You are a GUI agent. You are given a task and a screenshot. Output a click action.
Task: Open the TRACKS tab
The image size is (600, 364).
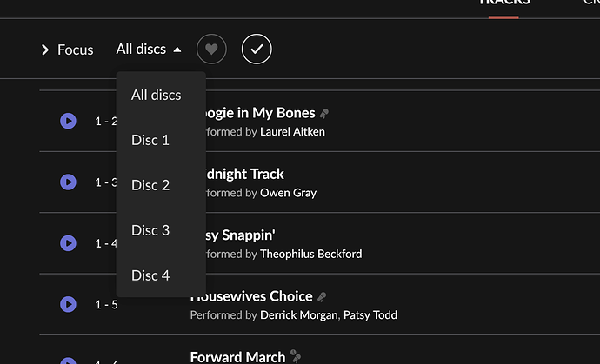(x=503, y=3)
